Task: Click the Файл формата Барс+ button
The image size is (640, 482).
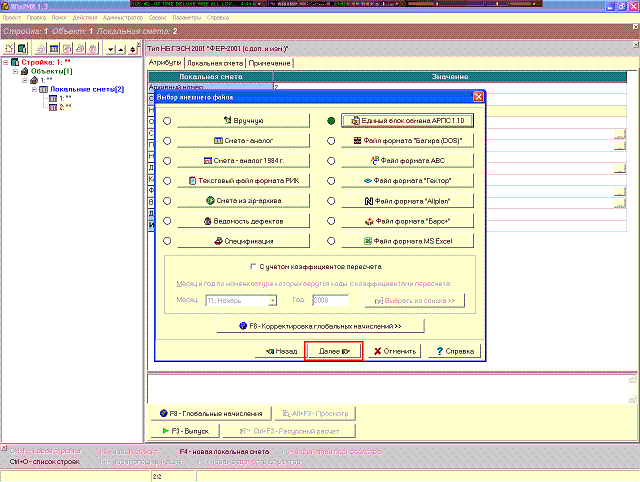Action: 407,221
